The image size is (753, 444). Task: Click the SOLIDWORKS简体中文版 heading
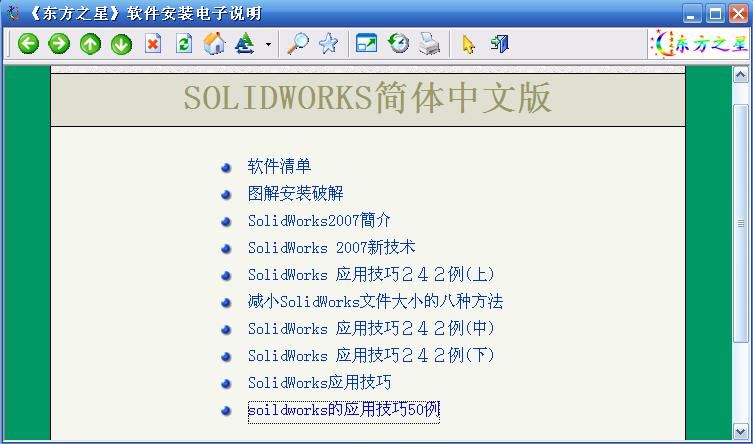pyautogui.click(x=367, y=98)
